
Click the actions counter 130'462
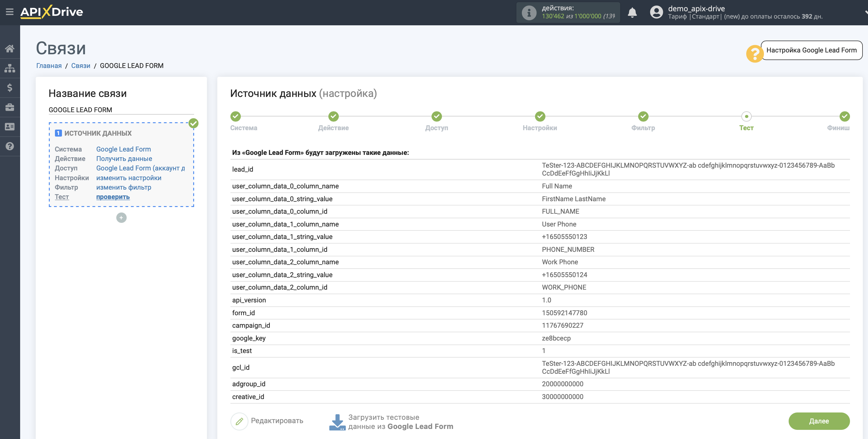coord(553,16)
